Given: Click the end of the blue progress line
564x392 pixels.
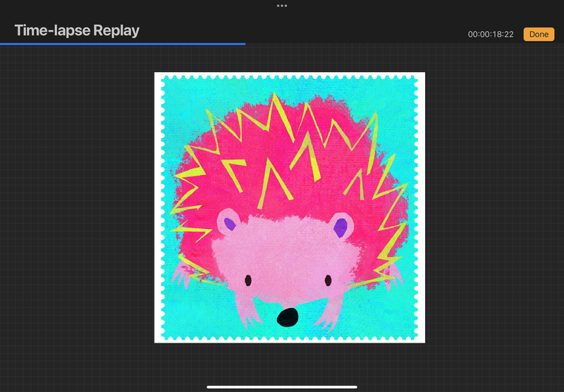Looking at the screenshot, I should 244,44.
